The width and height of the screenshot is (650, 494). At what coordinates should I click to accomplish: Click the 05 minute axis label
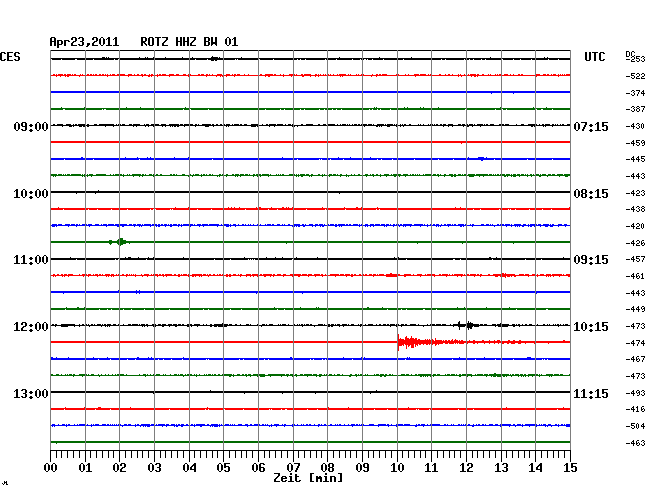click(x=223, y=468)
